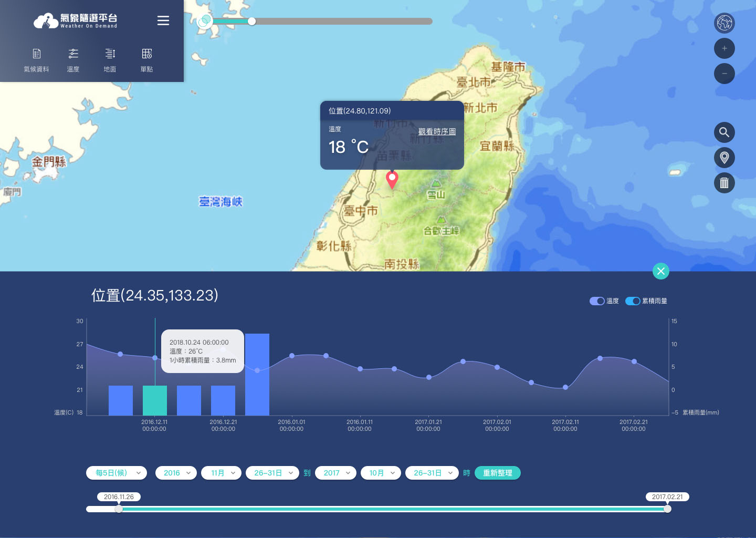Click the red map marker pin
The height and width of the screenshot is (538, 756).
[392, 180]
